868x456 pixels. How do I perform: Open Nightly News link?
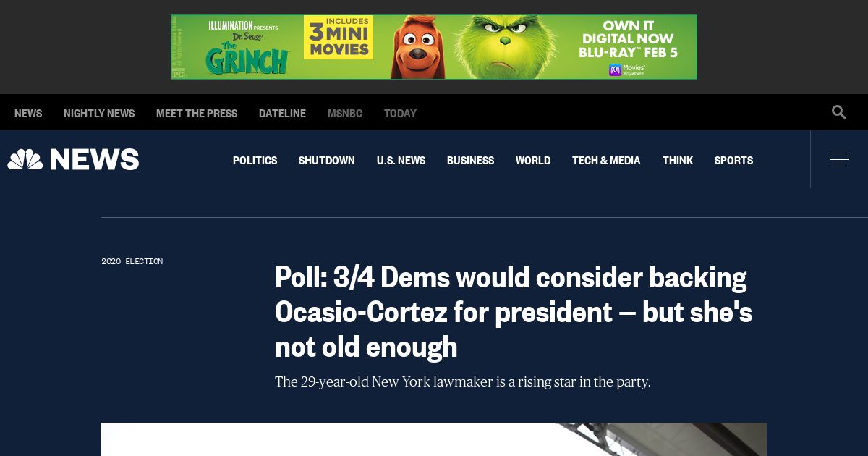(x=99, y=114)
